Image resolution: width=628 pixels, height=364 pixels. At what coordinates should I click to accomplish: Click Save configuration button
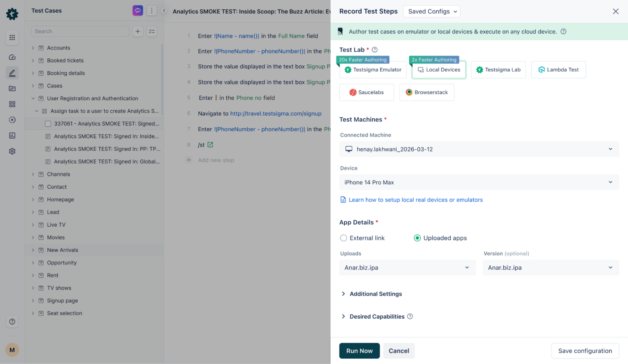coord(585,351)
